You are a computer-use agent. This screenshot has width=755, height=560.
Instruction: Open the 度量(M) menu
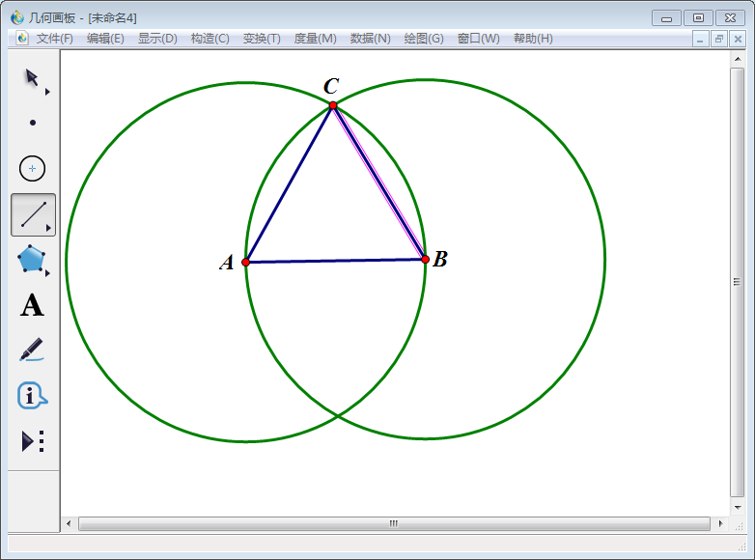(315, 39)
